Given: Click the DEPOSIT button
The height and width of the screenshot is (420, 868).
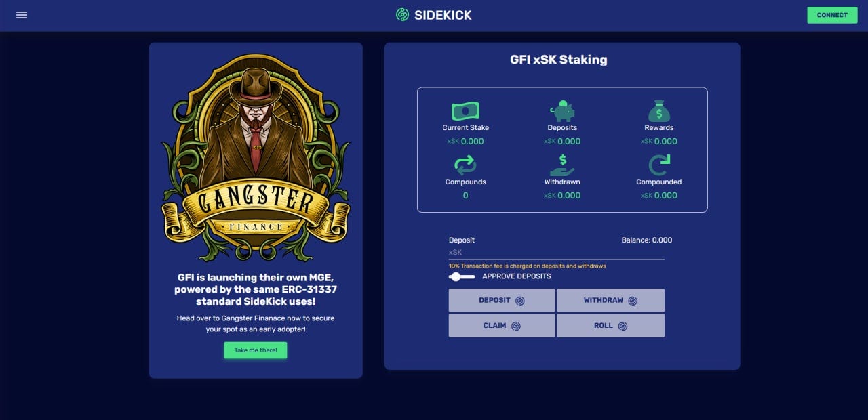Looking at the screenshot, I should coord(502,300).
